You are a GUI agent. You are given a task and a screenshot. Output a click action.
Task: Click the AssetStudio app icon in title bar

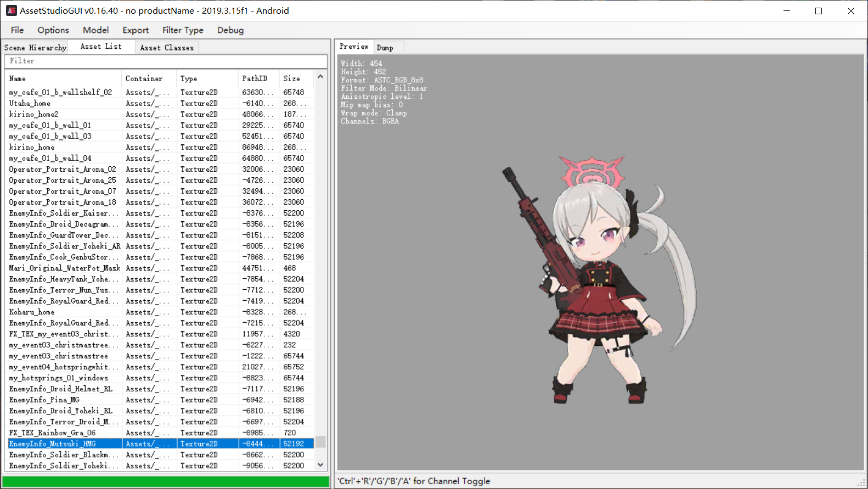(x=11, y=10)
